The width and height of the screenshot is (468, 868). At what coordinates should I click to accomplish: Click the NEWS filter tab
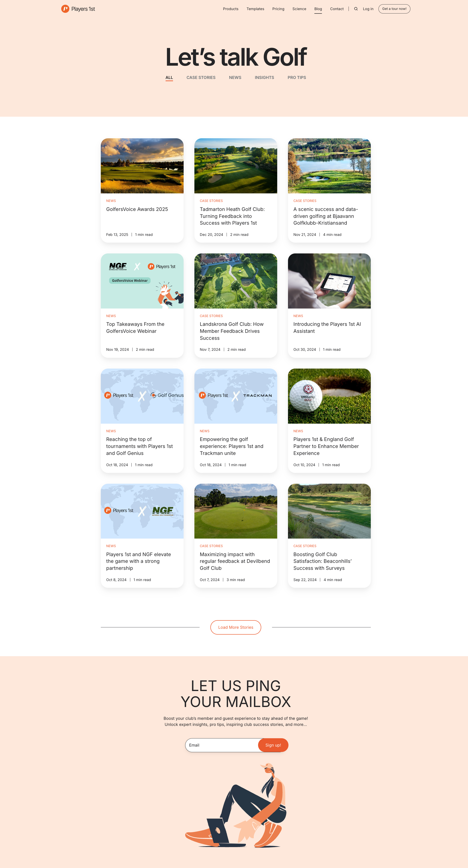click(x=235, y=77)
